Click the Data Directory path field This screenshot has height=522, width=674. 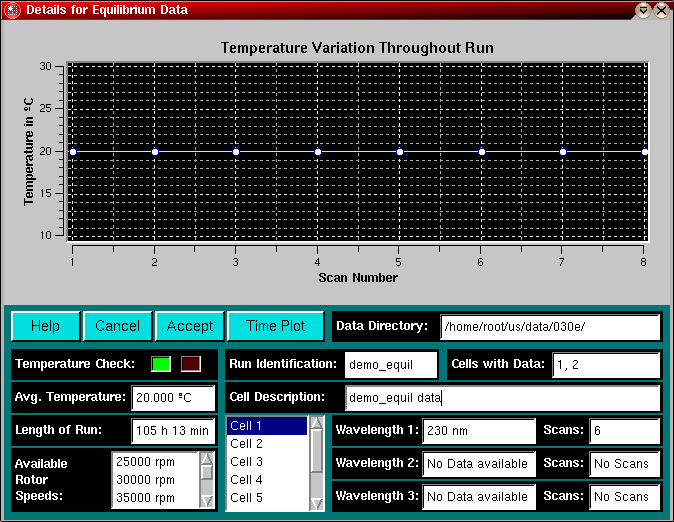550,326
